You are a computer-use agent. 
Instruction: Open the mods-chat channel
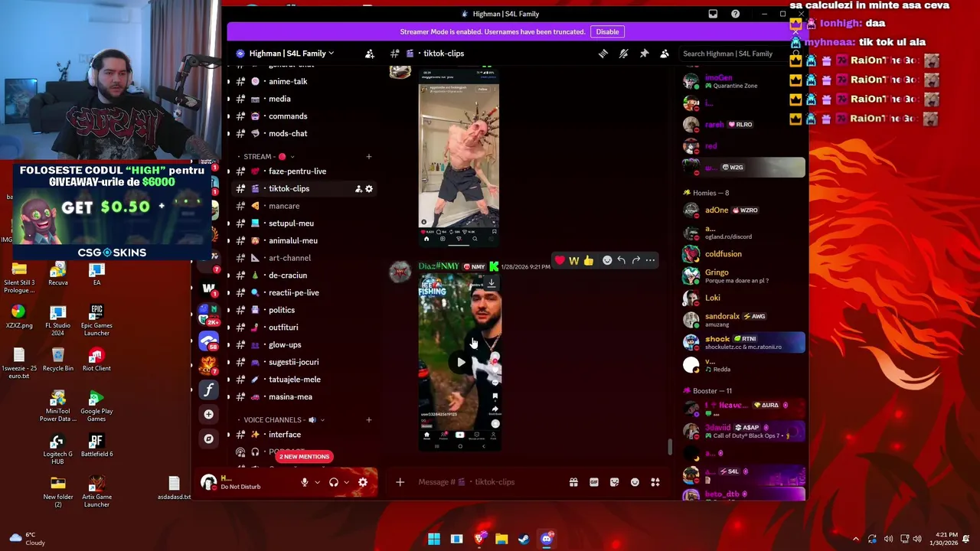[x=304, y=133]
